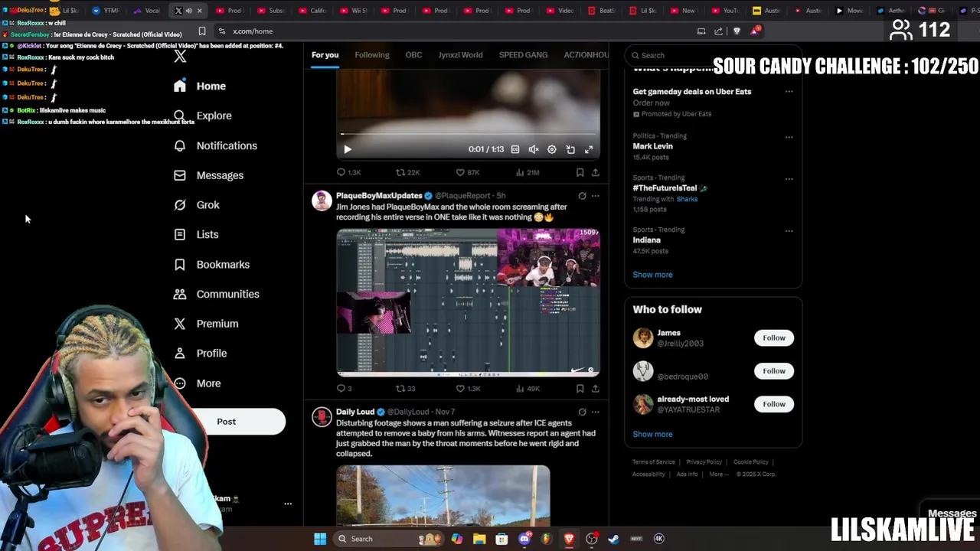Open the Mark Levin trending topic

tap(652, 146)
